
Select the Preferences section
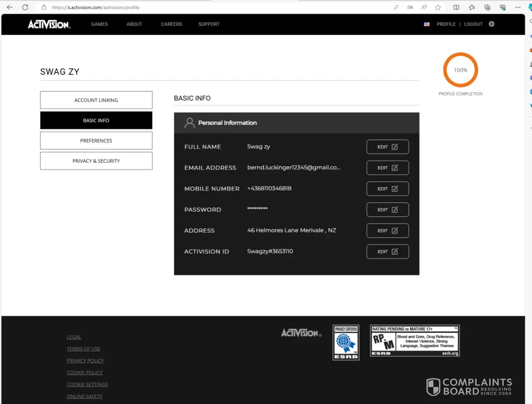point(96,141)
